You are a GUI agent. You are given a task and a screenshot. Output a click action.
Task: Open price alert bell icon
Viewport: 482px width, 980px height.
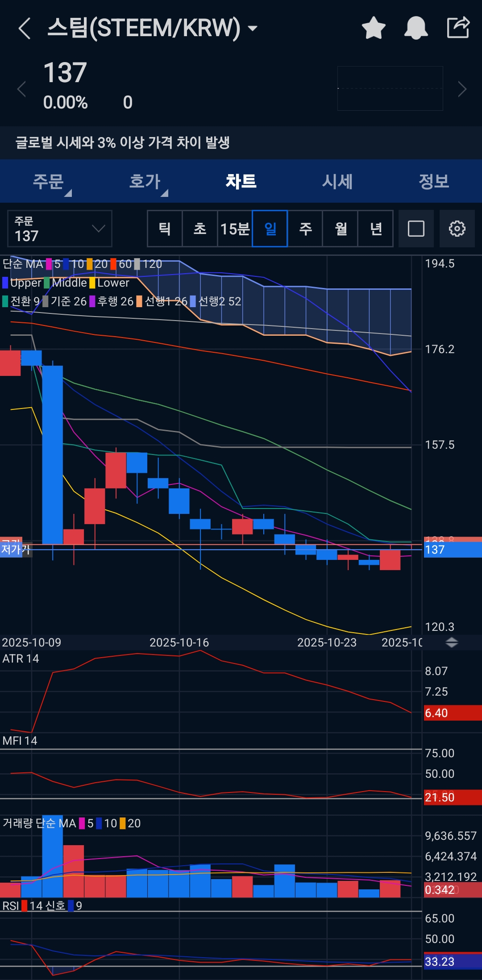416,28
